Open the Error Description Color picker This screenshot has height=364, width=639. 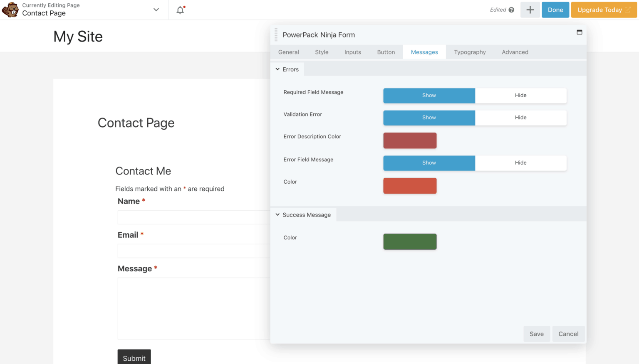(410, 140)
